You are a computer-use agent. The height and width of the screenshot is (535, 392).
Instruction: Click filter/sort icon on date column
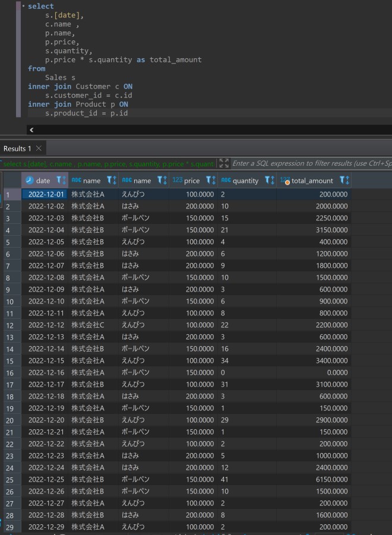tap(61, 181)
